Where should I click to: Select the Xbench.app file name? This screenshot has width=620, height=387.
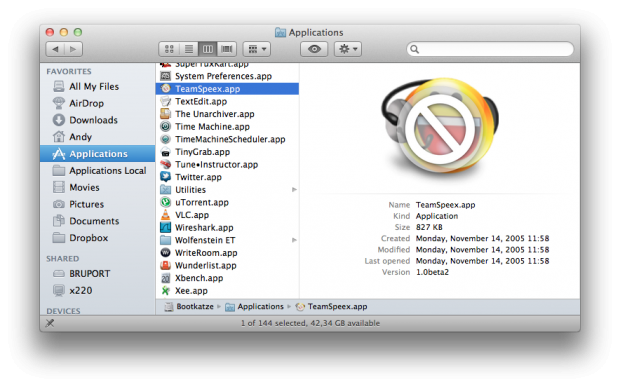(x=199, y=278)
